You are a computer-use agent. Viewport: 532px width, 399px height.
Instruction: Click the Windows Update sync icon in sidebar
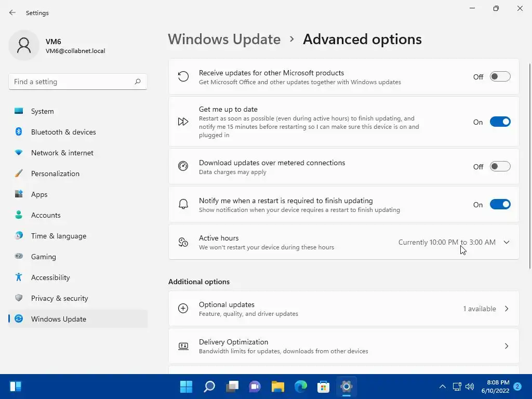click(x=19, y=318)
